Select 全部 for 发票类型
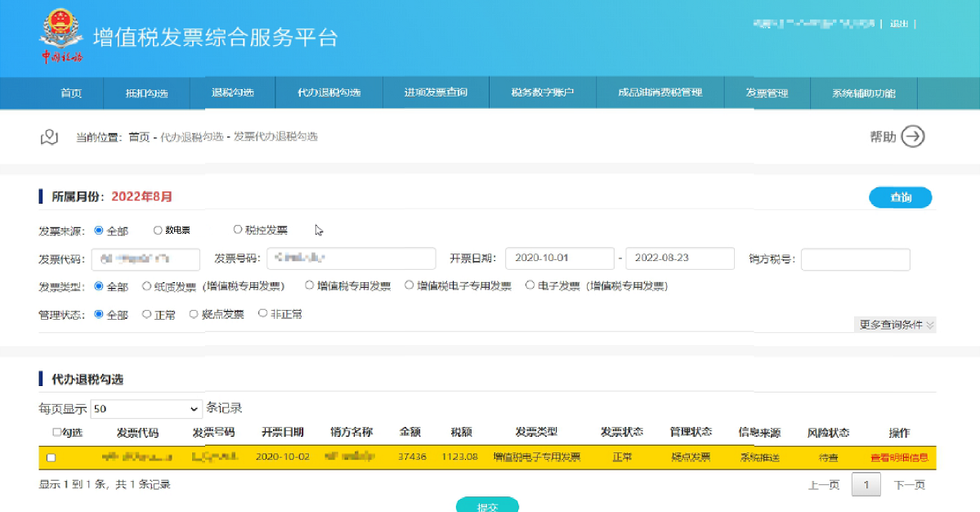 click(x=99, y=285)
